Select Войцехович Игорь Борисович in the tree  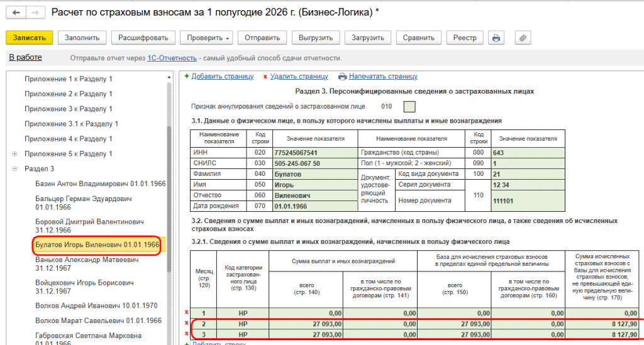click(84, 287)
